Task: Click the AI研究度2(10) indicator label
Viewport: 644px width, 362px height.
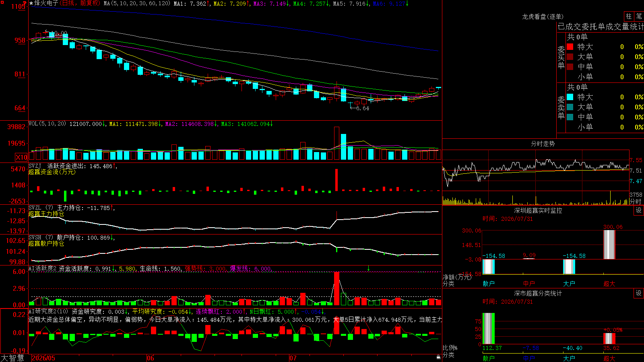Action: tap(48, 311)
